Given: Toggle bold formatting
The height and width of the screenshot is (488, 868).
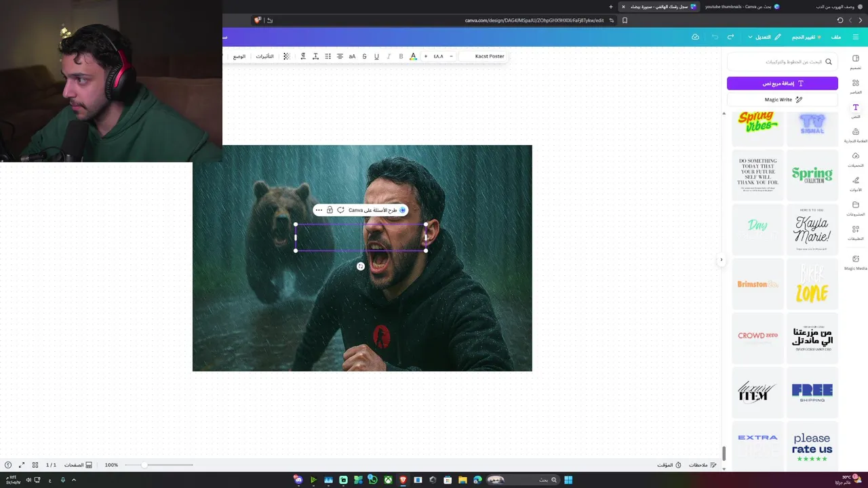Looking at the screenshot, I should [x=401, y=56].
